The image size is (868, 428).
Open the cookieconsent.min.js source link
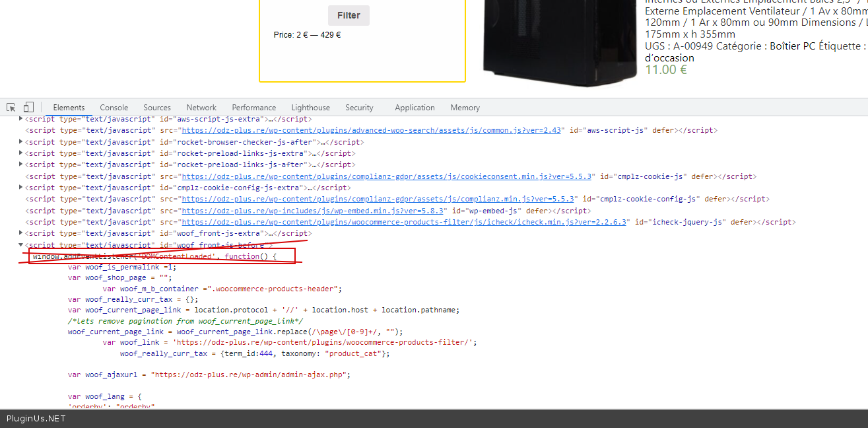(389, 176)
